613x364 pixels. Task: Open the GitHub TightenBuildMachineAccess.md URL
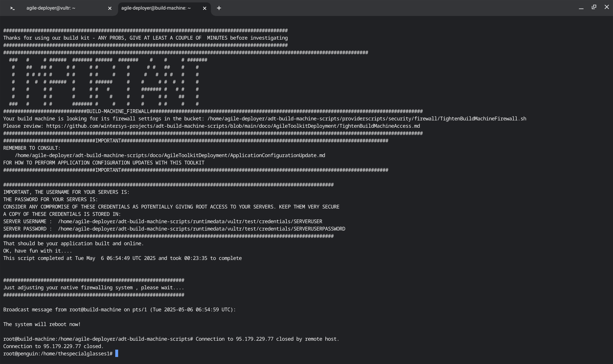[x=233, y=126]
